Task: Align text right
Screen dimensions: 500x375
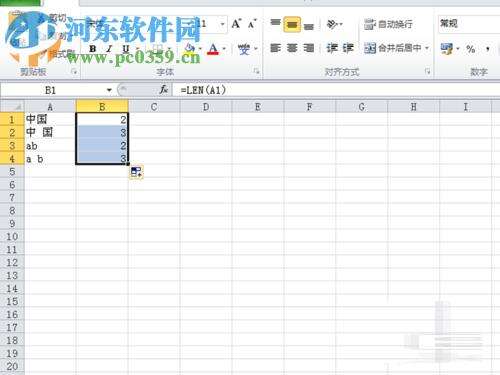Action: [x=309, y=48]
